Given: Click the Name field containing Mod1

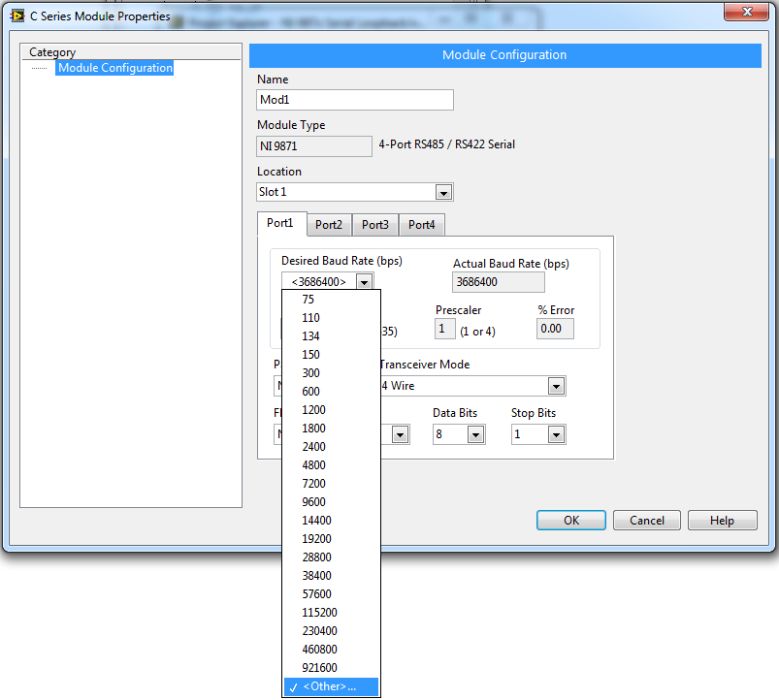Looking at the screenshot, I should pos(355,100).
